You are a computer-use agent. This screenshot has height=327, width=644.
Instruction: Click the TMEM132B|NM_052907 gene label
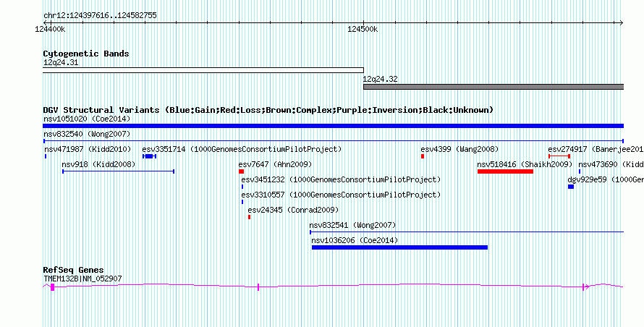coord(82,279)
